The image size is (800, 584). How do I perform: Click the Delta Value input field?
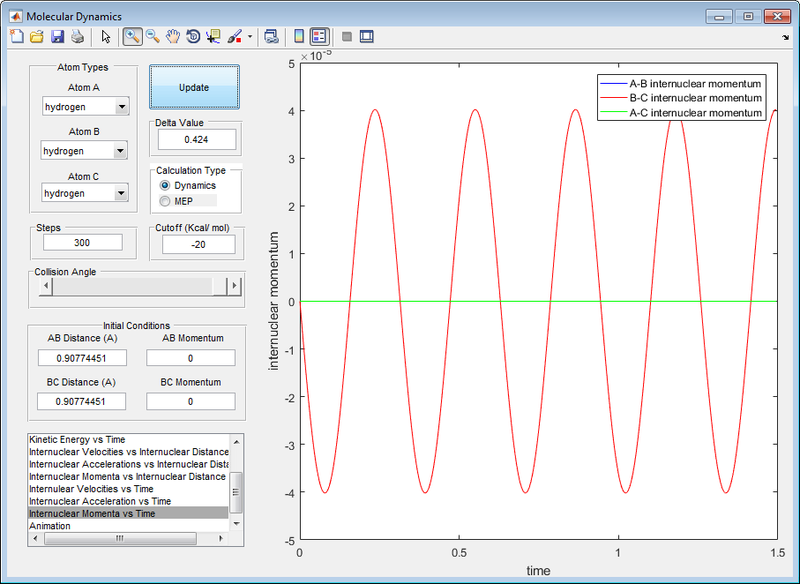click(196, 140)
